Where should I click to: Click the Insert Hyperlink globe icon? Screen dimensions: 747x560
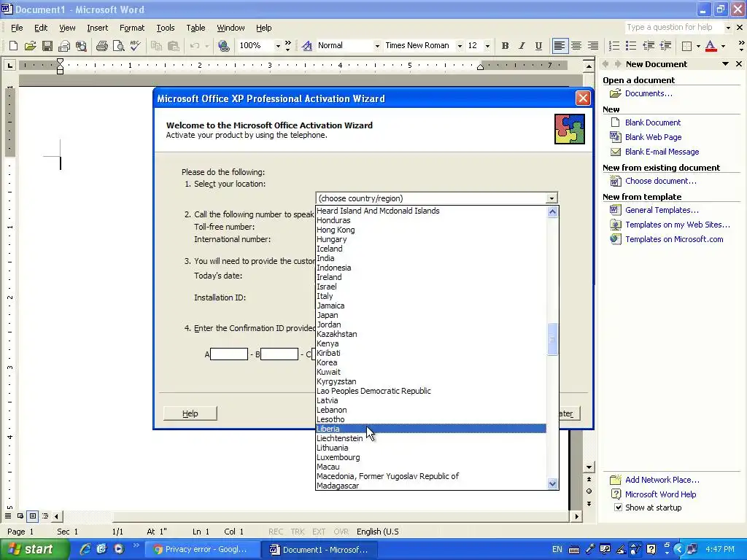click(x=223, y=46)
